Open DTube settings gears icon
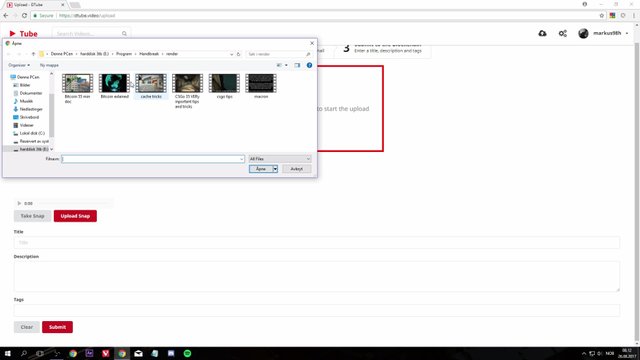Screen dimensions: 640x360 tap(563, 33)
